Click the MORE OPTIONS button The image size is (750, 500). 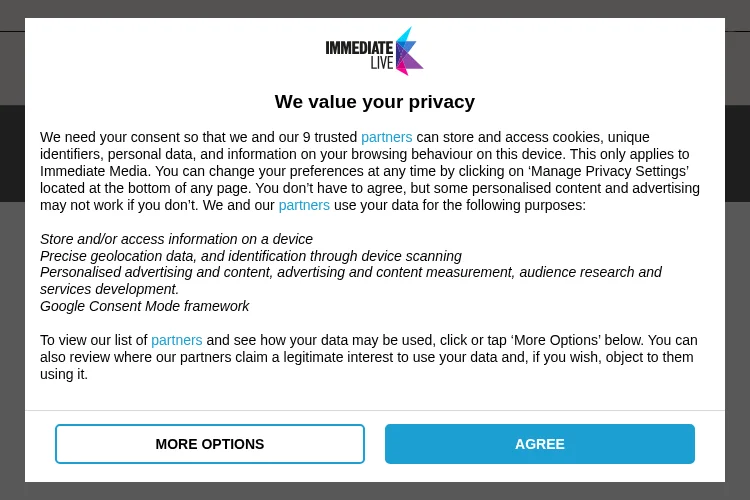(210, 444)
